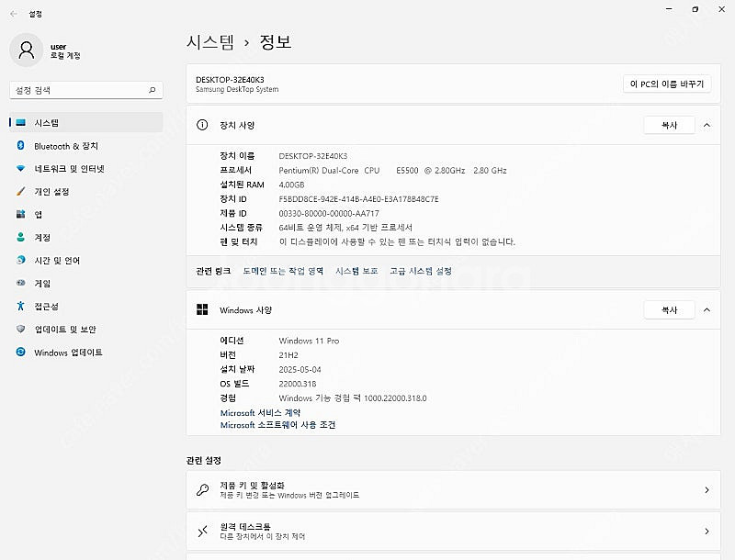Open the 도메인 또는 작업 영역 link
Viewport: 735px width, 560px height.
click(283, 271)
